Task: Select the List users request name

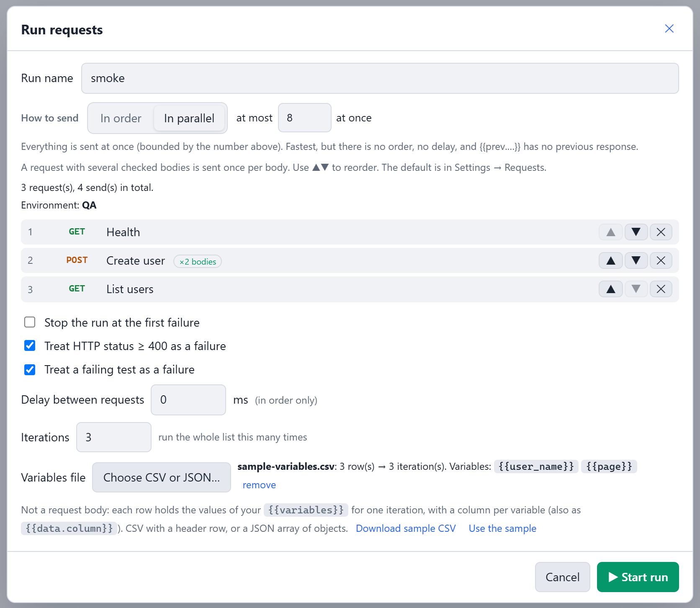Action: [x=130, y=289]
